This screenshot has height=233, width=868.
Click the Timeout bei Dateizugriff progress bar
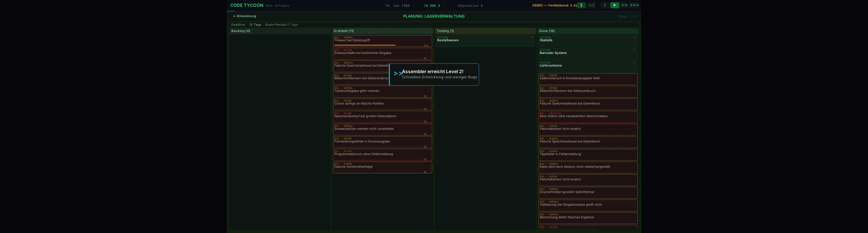[365, 45]
